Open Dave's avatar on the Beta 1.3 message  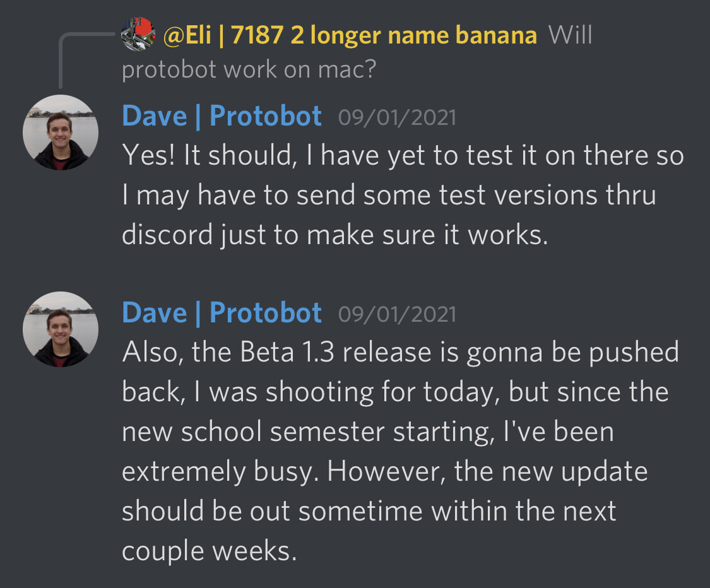click(x=61, y=329)
